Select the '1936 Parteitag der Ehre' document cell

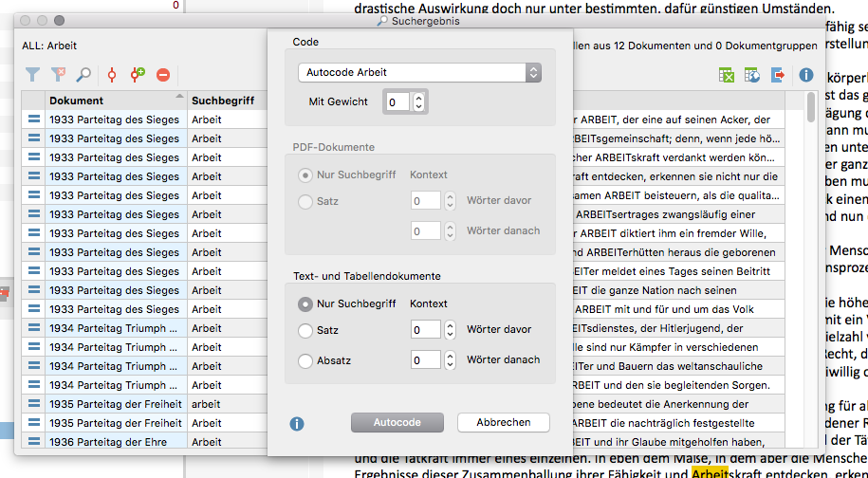117,442
